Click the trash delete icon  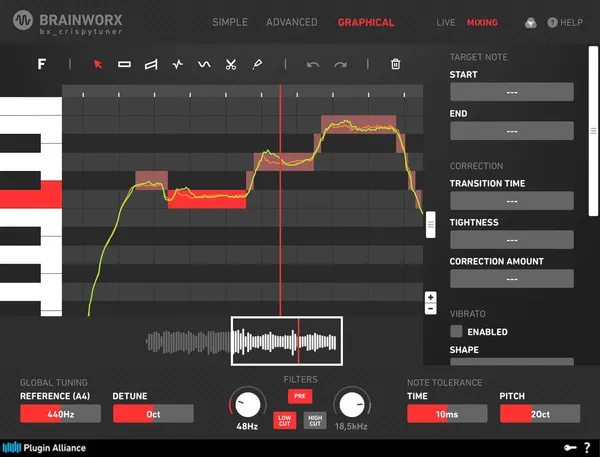point(396,64)
